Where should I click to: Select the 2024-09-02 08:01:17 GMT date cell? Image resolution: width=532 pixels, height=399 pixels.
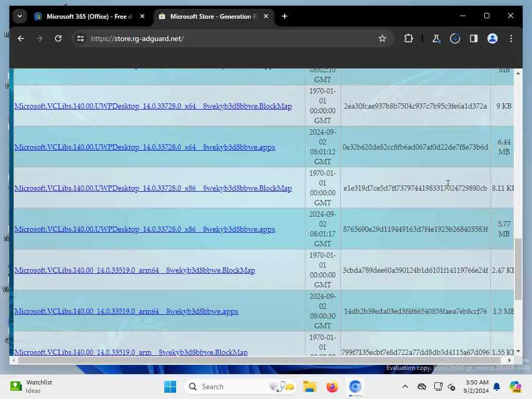pos(323,229)
